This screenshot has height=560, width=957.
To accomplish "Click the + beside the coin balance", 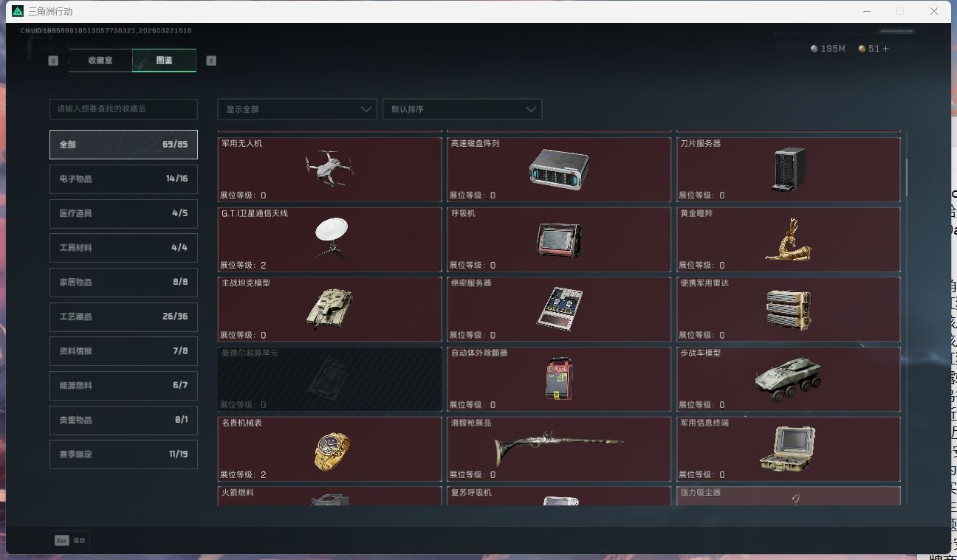I will pos(885,48).
